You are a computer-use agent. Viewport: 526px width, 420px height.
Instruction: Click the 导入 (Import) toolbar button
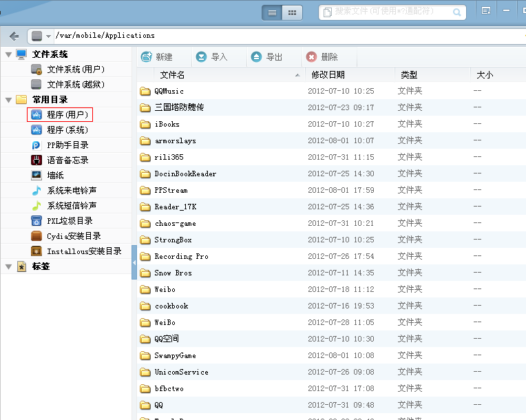(x=211, y=57)
